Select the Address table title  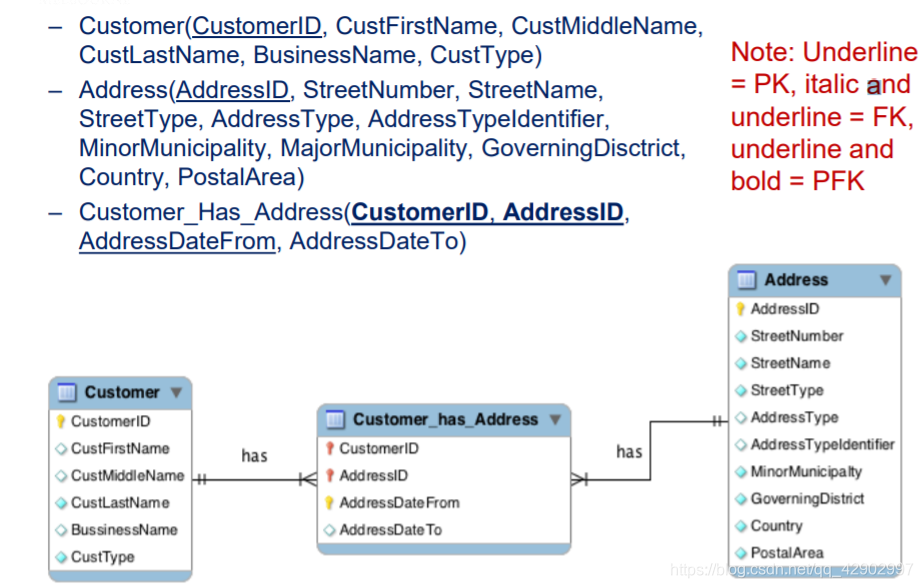point(796,280)
